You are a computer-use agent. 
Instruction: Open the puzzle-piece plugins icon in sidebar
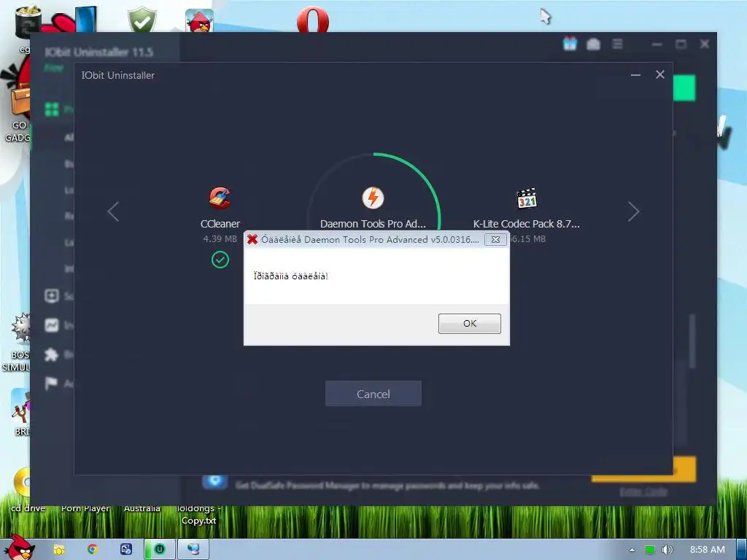(52, 354)
